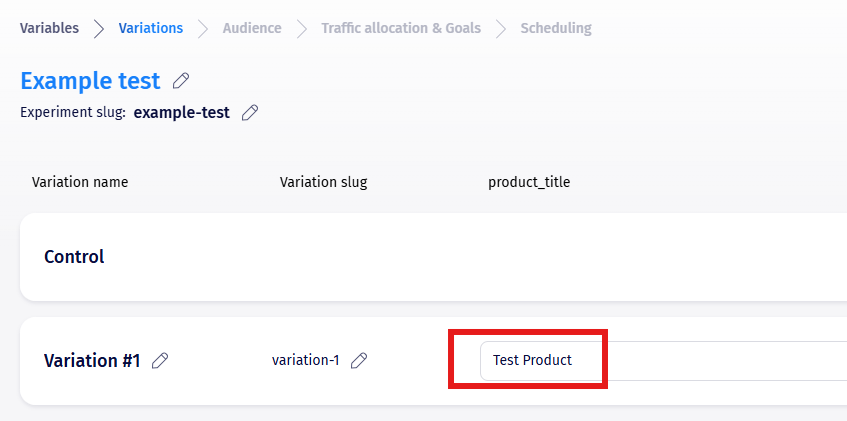Click the variation-1 slug text

point(305,360)
